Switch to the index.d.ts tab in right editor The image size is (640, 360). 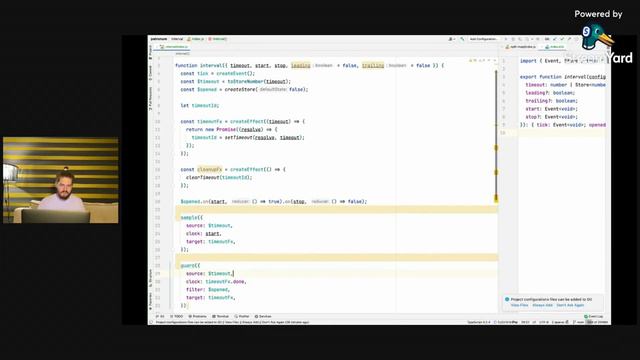[553, 47]
